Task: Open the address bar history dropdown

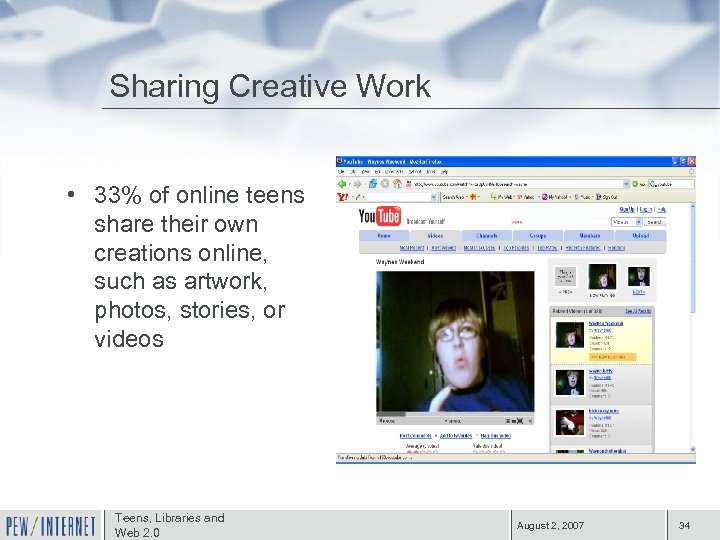Action: point(626,184)
